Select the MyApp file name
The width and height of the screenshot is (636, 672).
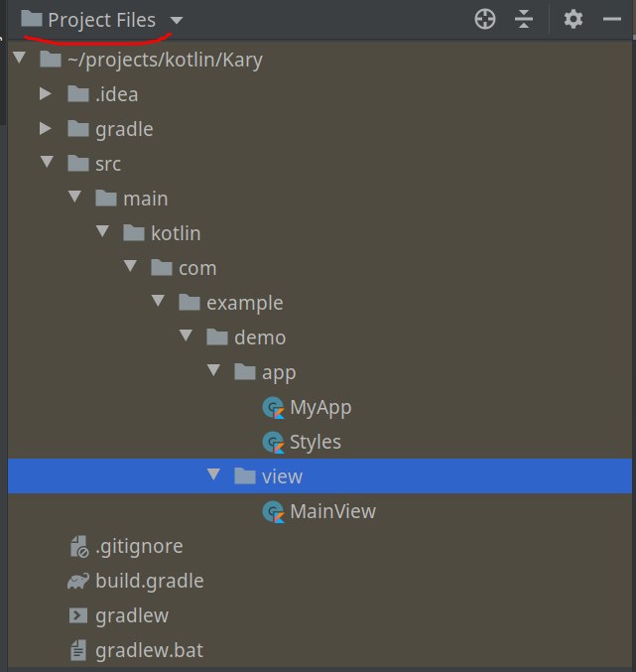[320, 408]
